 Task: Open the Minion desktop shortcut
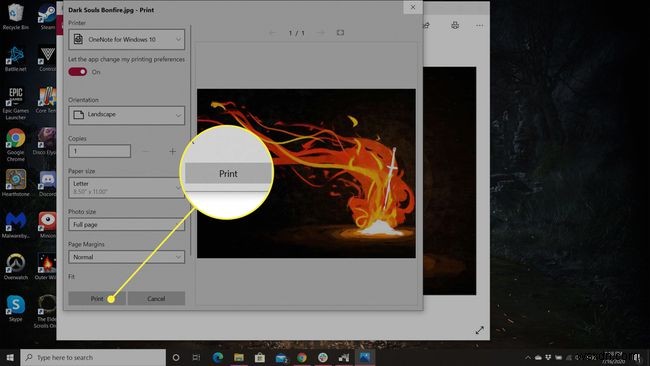coord(47,225)
